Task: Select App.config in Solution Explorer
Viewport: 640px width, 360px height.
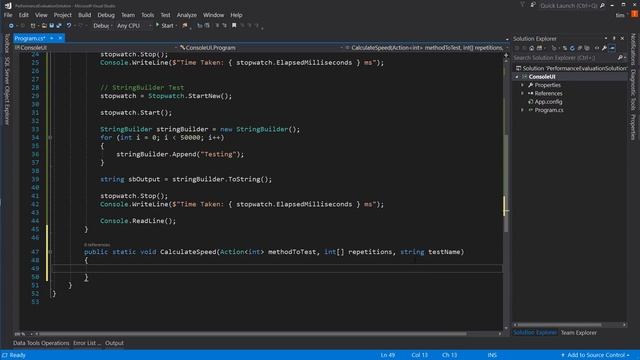Action: pyautogui.click(x=548, y=102)
